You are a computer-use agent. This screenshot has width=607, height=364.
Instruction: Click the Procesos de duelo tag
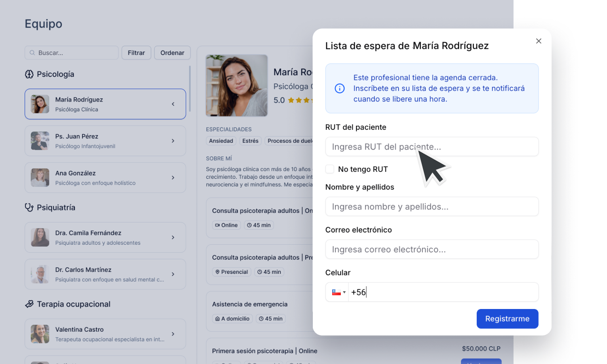[289, 141]
